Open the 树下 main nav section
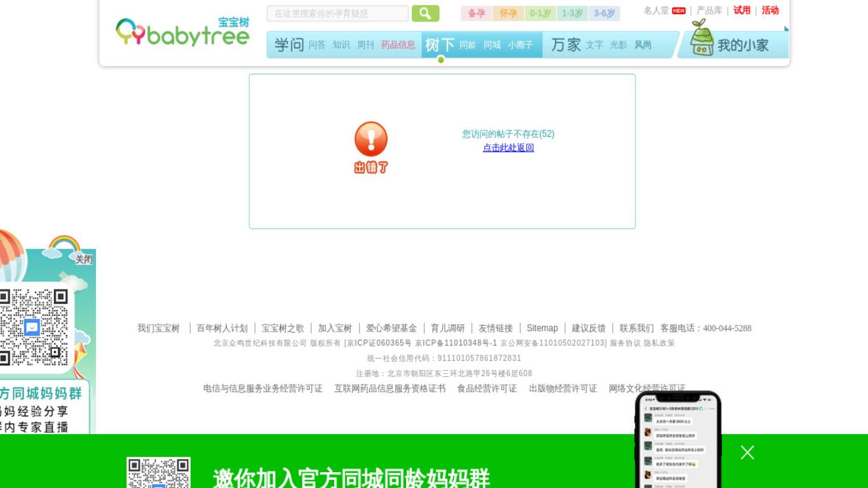The height and width of the screenshot is (488, 868). point(440,45)
